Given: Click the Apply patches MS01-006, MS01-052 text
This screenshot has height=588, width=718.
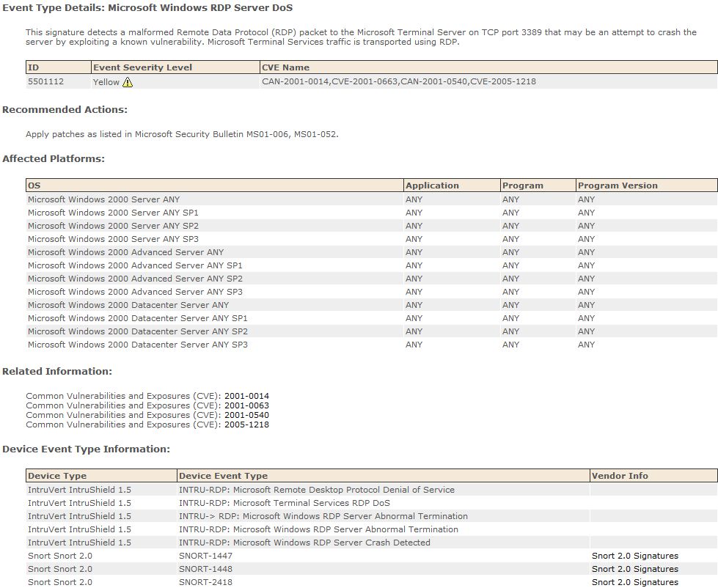Looking at the screenshot, I should [182, 134].
